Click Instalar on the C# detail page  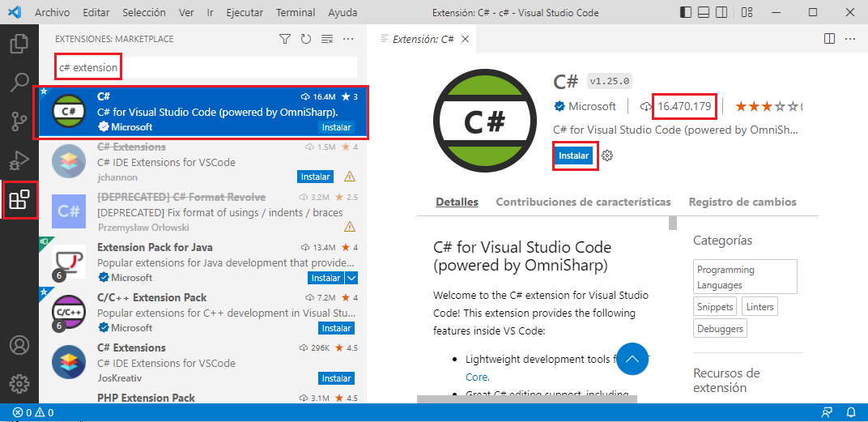tap(573, 156)
